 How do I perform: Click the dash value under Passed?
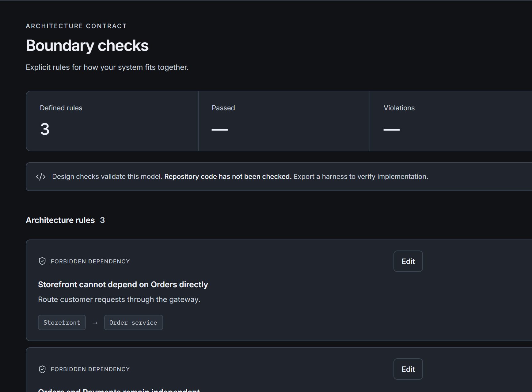[x=220, y=130]
